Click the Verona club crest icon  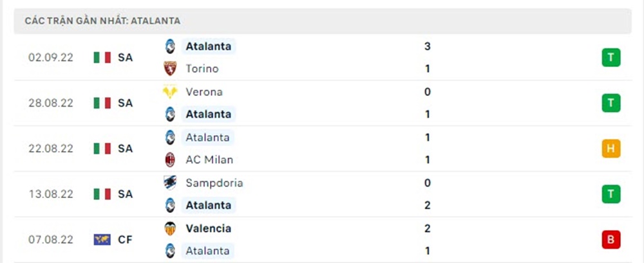click(x=170, y=92)
